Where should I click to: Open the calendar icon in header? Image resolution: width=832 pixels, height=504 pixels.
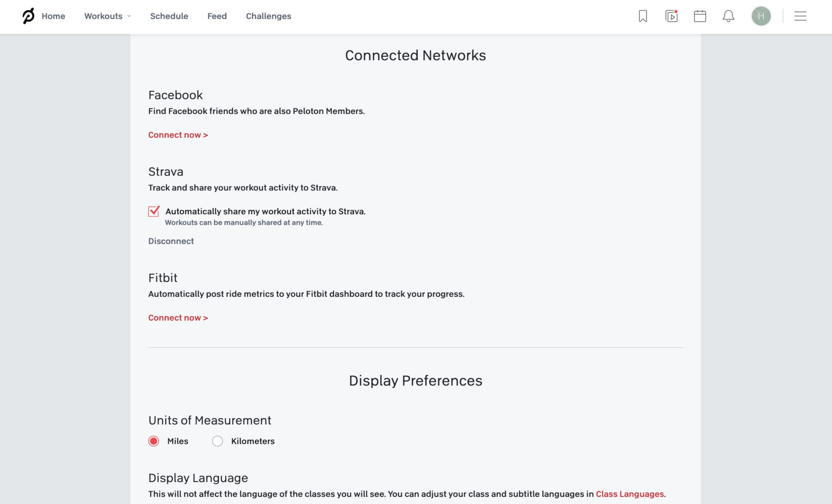(x=700, y=16)
